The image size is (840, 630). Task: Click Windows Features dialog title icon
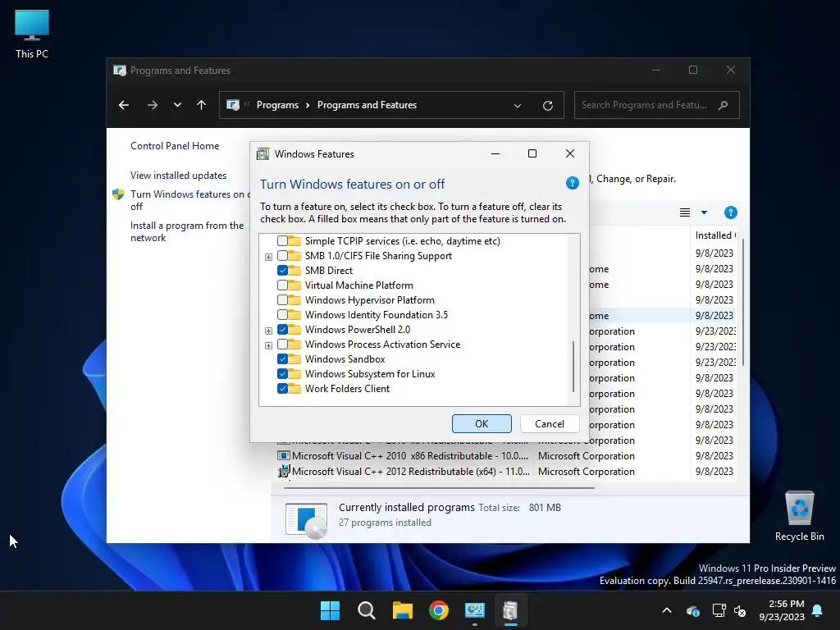263,154
